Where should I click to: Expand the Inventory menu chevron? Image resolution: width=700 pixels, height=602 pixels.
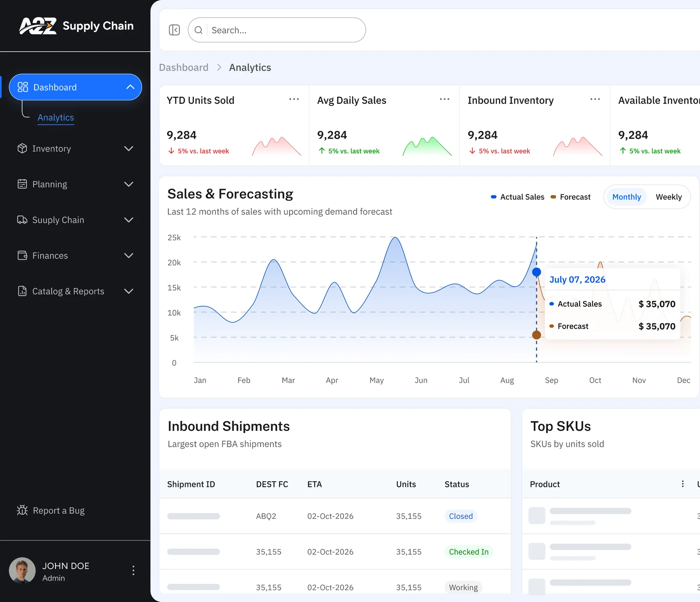pyautogui.click(x=129, y=149)
